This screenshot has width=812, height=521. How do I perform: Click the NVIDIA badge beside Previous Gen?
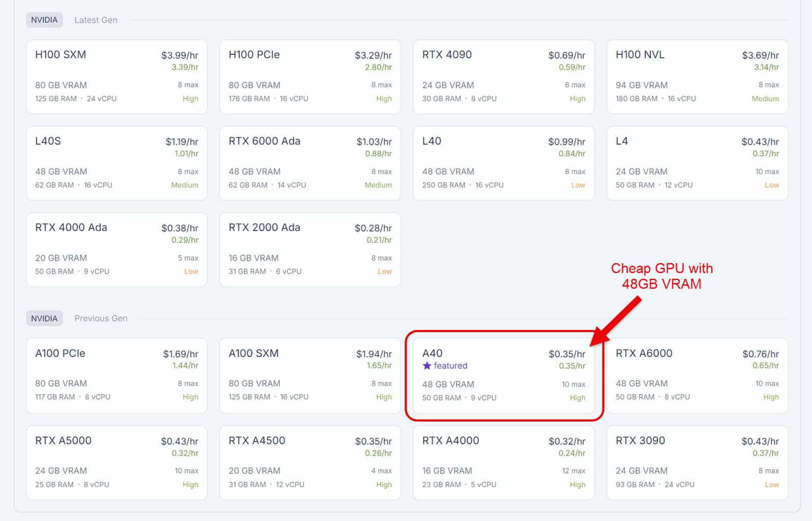[x=44, y=318]
